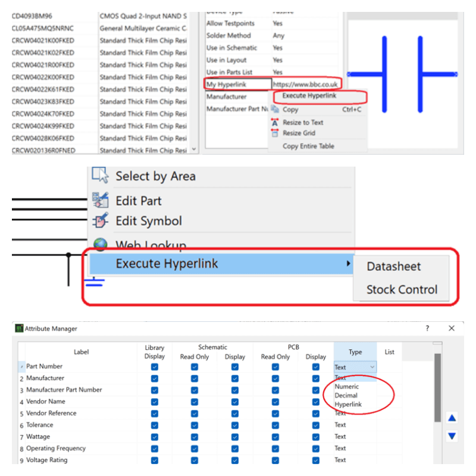Image resolution: width=476 pixels, height=476 pixels.
Task: Select the CD40938M96 part row
Action: [36, 15]
